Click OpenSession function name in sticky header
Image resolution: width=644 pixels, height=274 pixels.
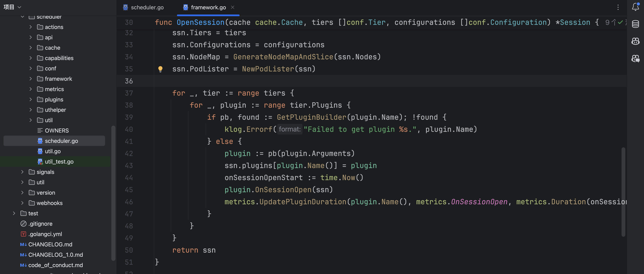[x=200, y=22]
